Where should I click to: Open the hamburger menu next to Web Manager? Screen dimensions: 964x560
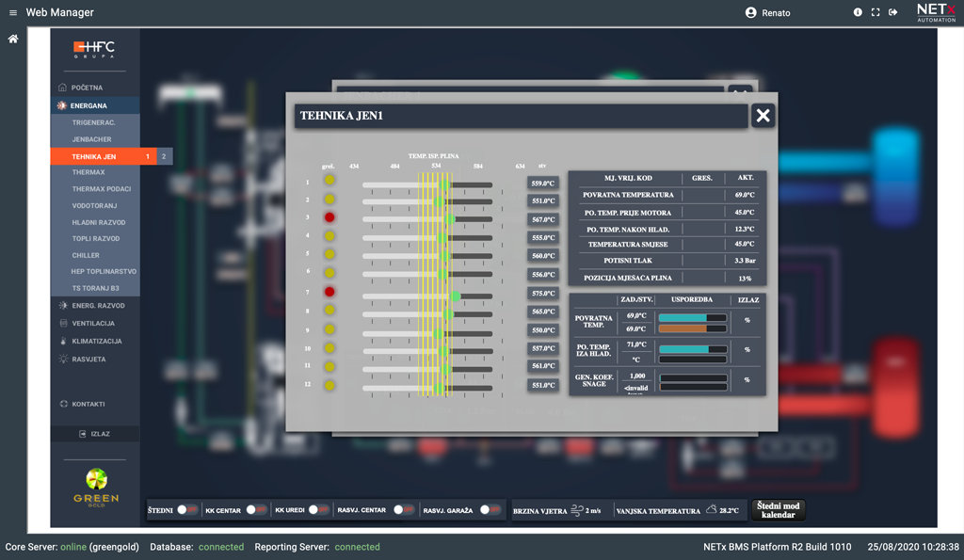click(13, 13)
